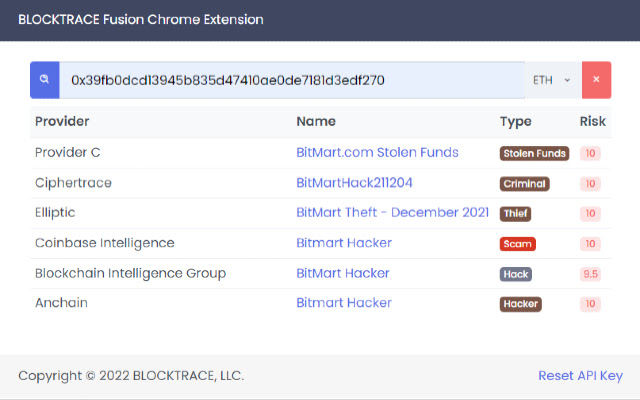Click the Thief type badge
Screen dimensions: 640x400
[x=515, y=214]
